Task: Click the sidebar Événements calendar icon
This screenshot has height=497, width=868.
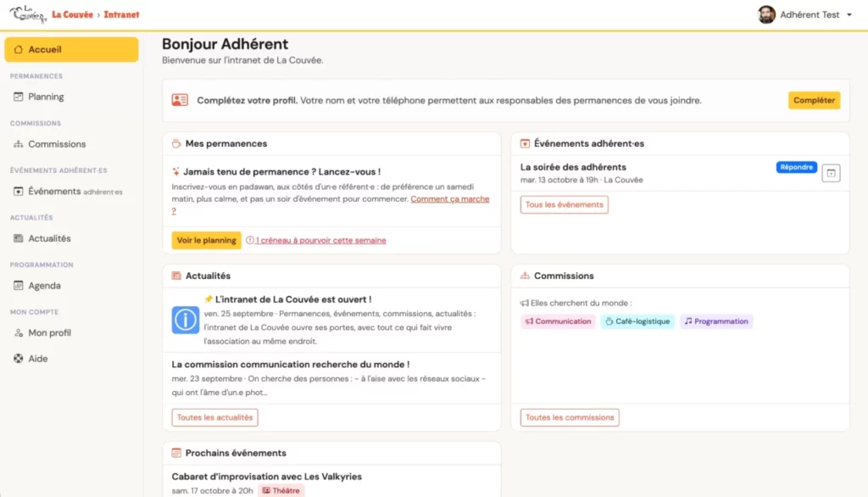Action: tap(19, 191)
